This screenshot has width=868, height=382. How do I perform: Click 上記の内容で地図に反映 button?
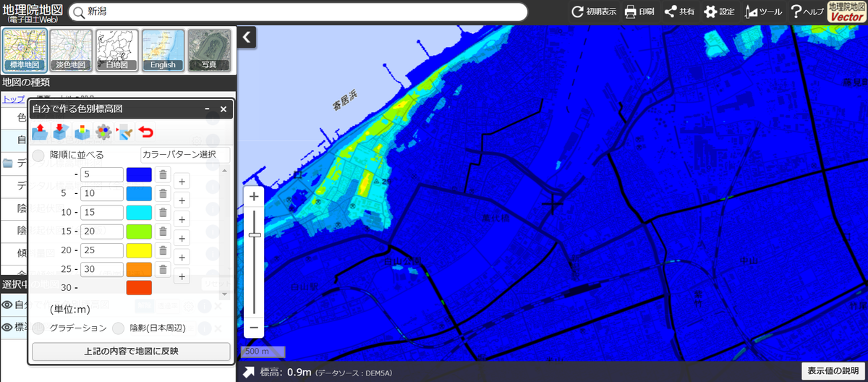click(x=131, y=352)
